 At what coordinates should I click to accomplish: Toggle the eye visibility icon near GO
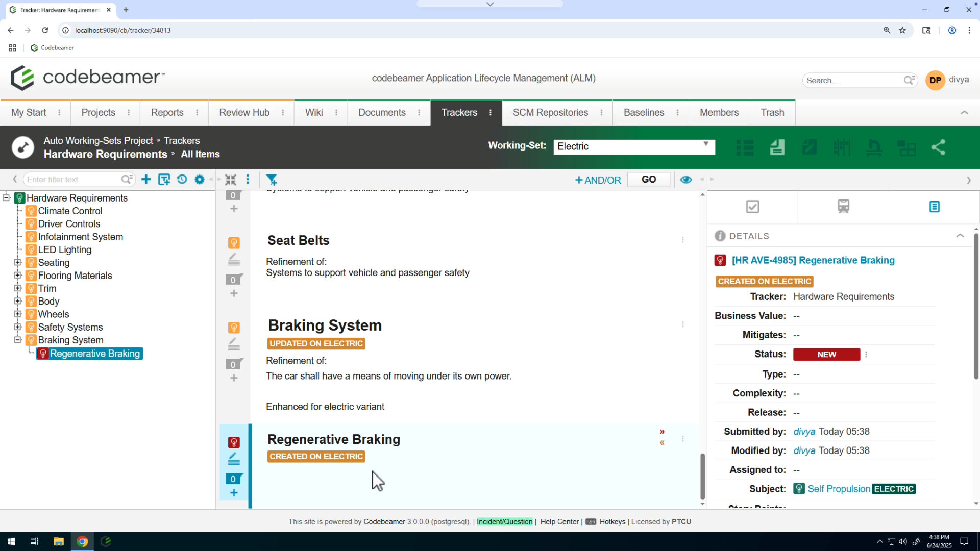[686, 180]
